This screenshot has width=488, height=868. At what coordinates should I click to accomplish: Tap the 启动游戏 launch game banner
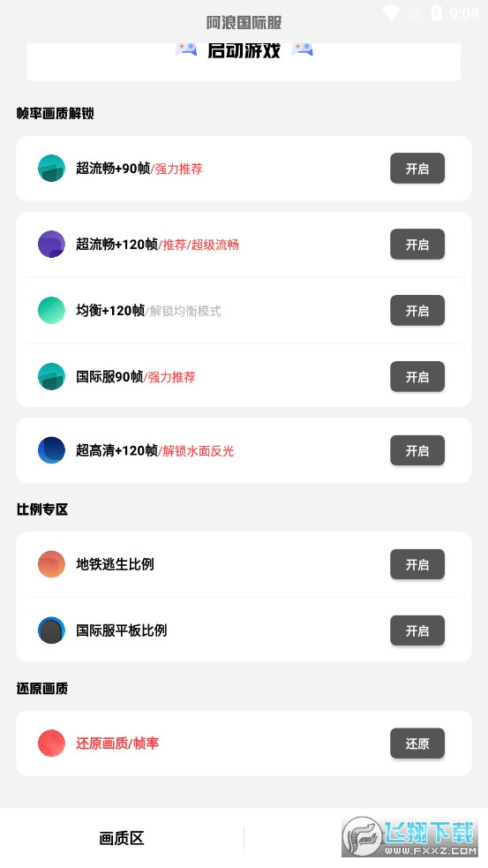point(244,61)
